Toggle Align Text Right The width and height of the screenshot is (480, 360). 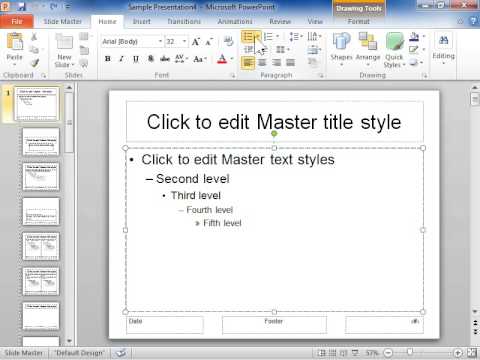pyautogui.click(x=276, y=62)
